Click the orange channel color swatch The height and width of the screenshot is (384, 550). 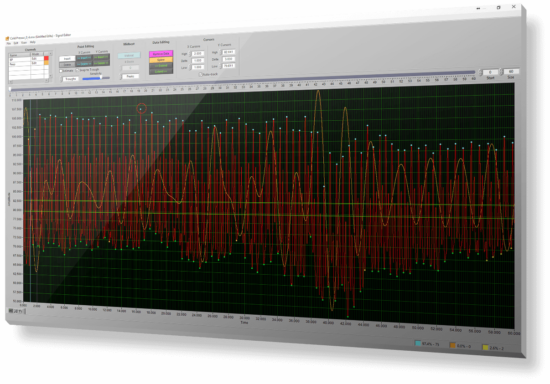click(46, 62)
